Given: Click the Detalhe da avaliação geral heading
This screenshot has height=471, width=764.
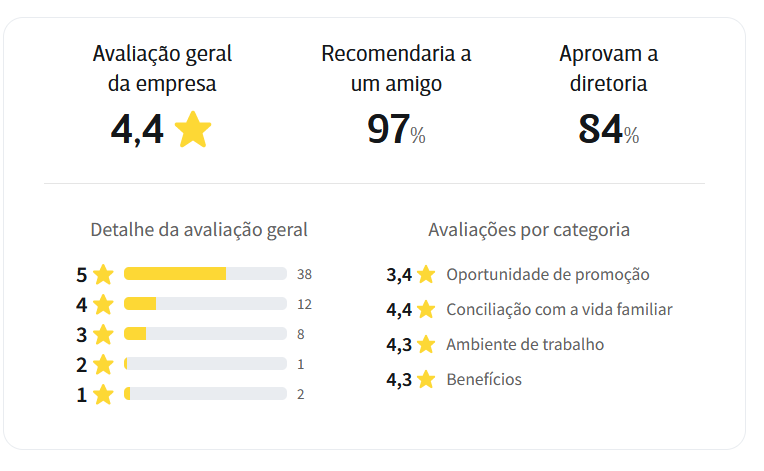Looking at the screenshot, I should (x=199, y=230).
